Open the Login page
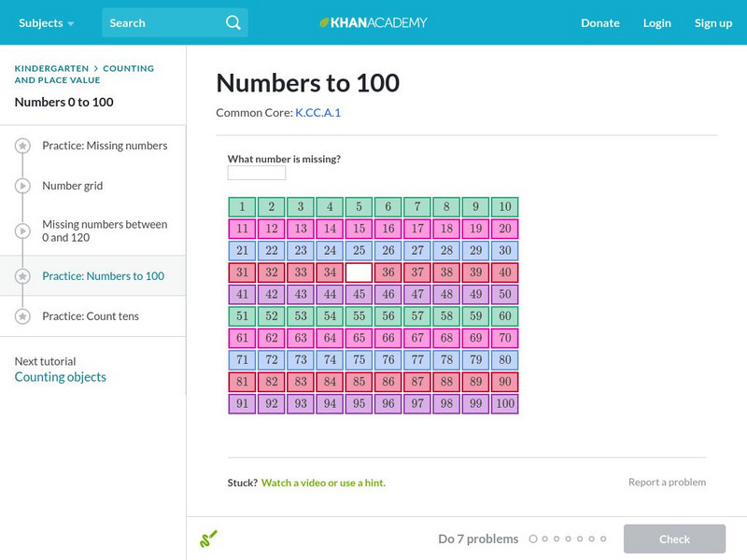The image size is (747, 560). point(656,22)
